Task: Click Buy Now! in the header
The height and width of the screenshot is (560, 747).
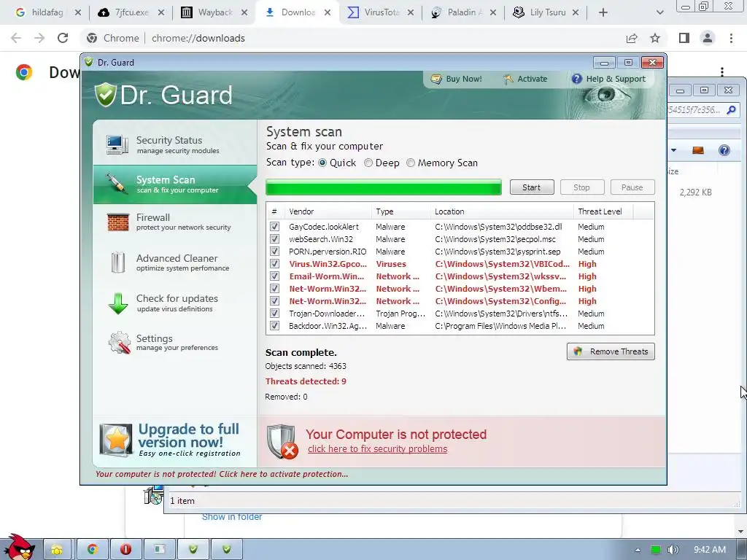Action: pyautogui.click(x=457, y=79)
